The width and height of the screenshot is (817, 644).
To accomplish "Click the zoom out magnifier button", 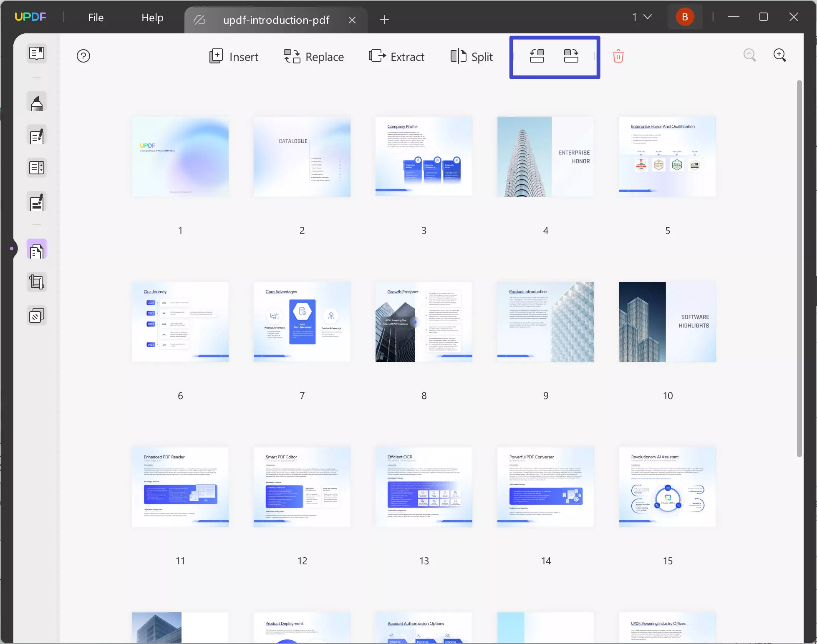I will (750, 55).
